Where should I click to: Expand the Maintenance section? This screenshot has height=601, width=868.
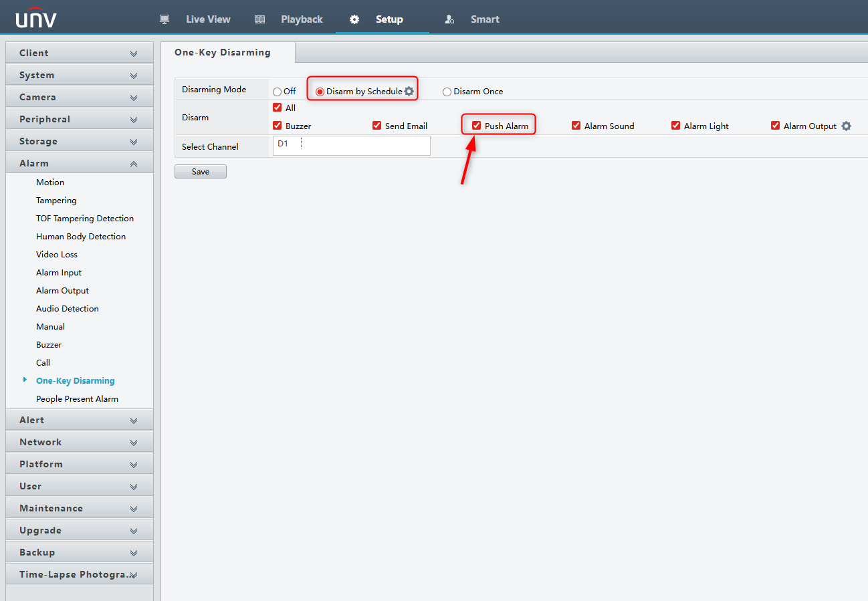click(80, 509)
